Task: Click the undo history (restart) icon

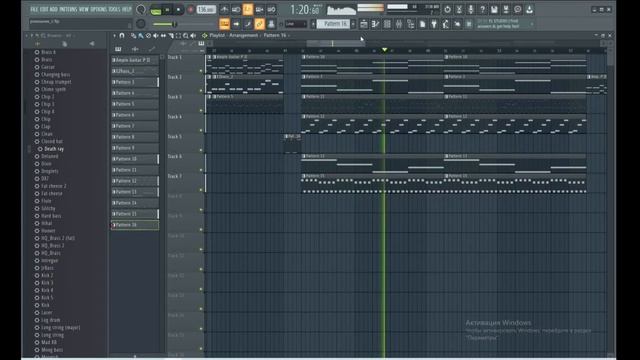Action: [447, 9]
